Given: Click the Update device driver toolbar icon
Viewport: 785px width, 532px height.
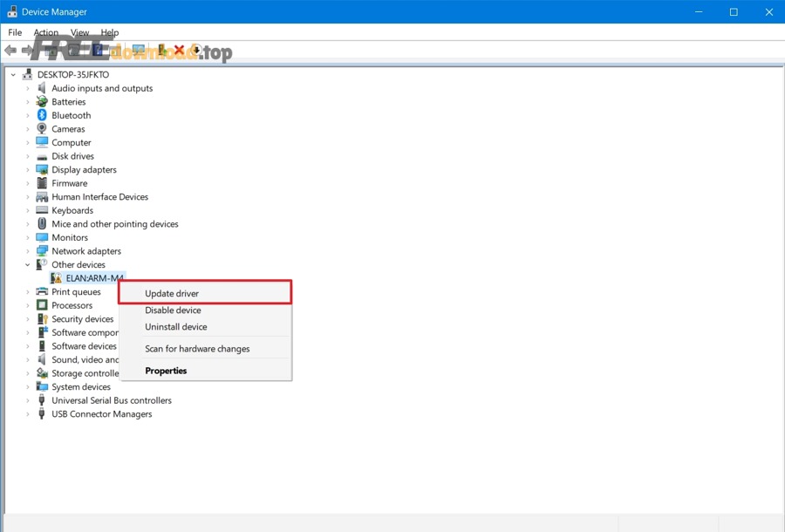Looking at the screenshot, I should point(161,50).
